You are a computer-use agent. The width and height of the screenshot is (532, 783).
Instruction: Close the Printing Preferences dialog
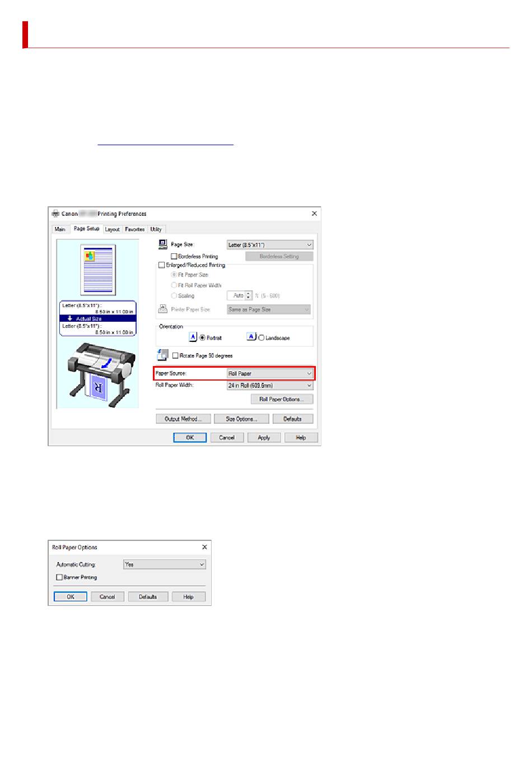click(314, 214)
